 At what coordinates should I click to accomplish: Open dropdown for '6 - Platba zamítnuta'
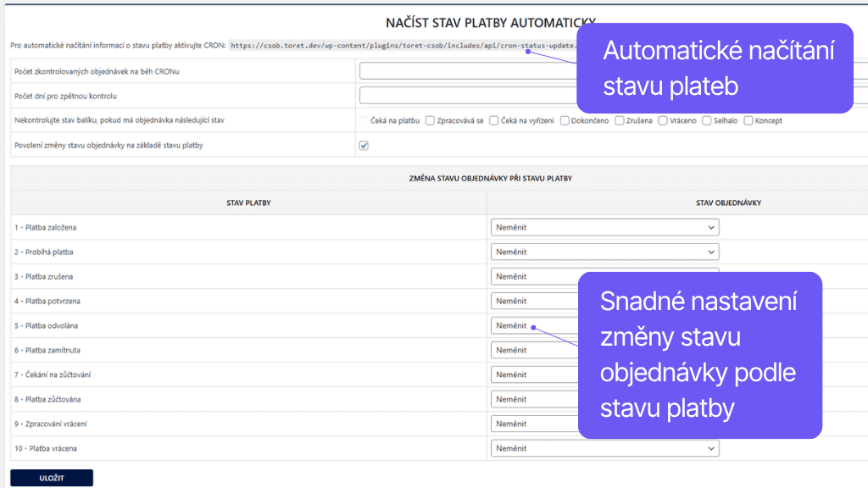[535, 350]
